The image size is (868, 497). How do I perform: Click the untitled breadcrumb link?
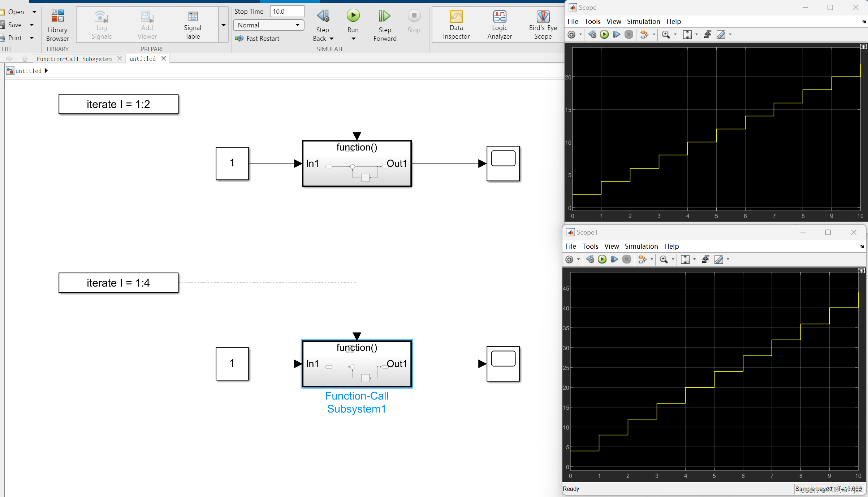point(29,71)
